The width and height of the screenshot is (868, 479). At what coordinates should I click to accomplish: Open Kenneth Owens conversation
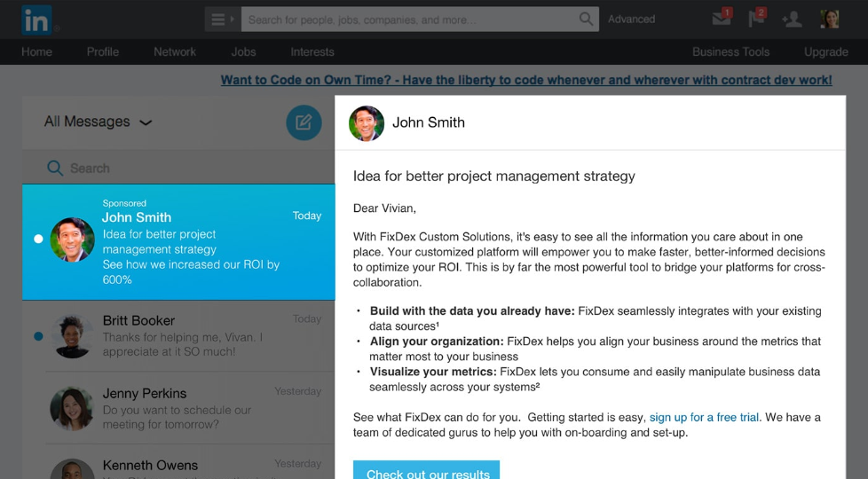point(178,462)
